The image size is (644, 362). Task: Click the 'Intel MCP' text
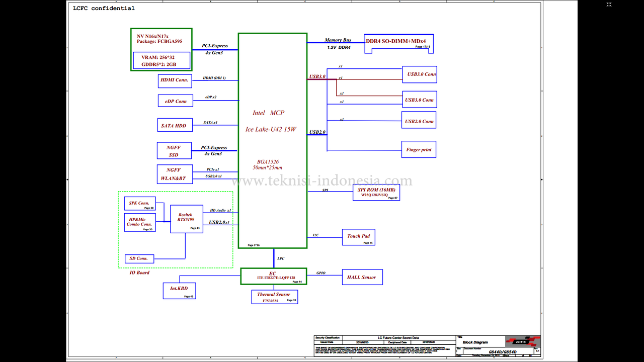268,113
